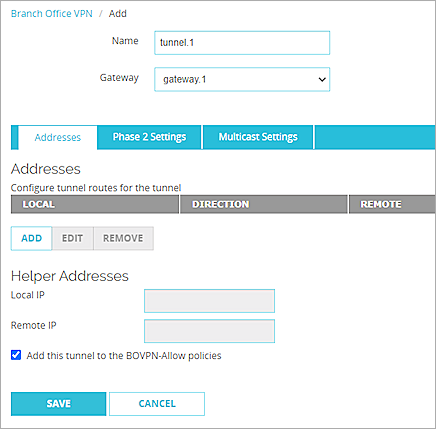Click the Add breadcrumb text
This screenshot has width=436, height=429.
[x=118, y=14]
